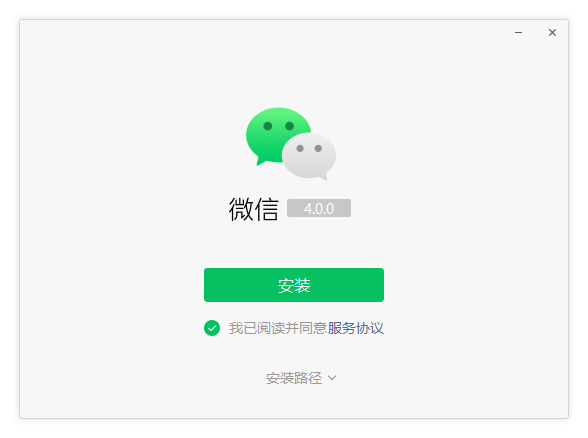Viewport: 588px width, 438px height.
Task: Click the 并同意 words in agreement label
Action: coord(306,328)
